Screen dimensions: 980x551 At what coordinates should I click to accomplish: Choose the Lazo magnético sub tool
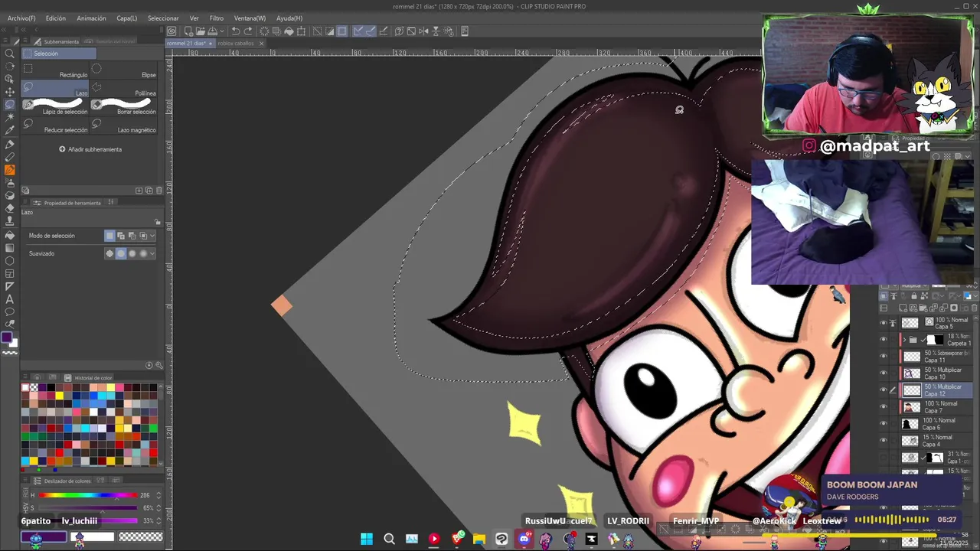click(x=124, y=126)
